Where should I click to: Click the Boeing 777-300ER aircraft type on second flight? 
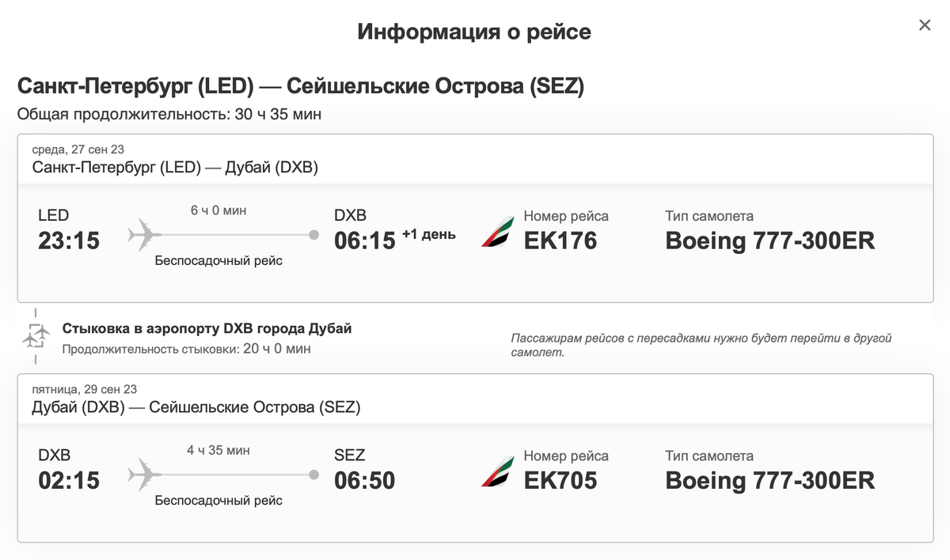tap(769, 481)
